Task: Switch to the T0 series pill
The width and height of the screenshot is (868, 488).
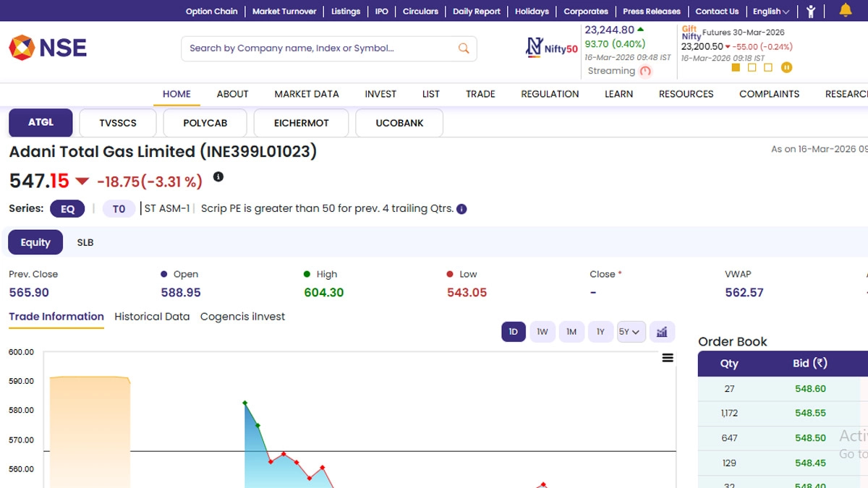Action: pos(119,209)
